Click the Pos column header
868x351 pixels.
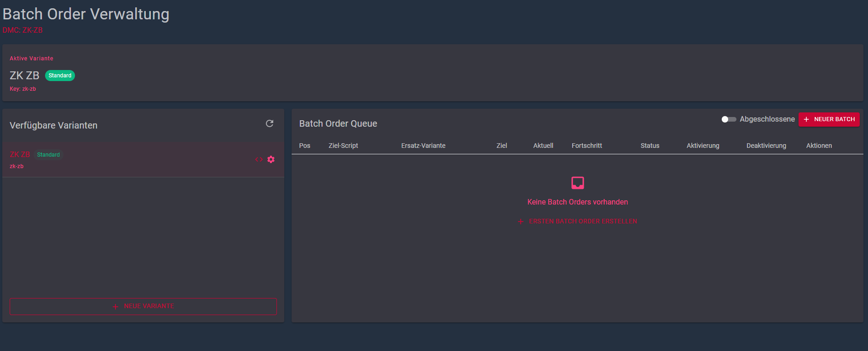[x=305, y=146]
